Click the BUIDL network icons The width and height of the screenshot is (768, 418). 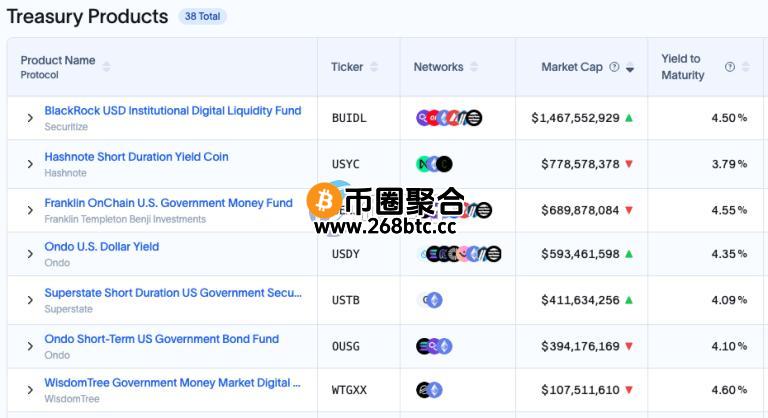pos(449,118)
